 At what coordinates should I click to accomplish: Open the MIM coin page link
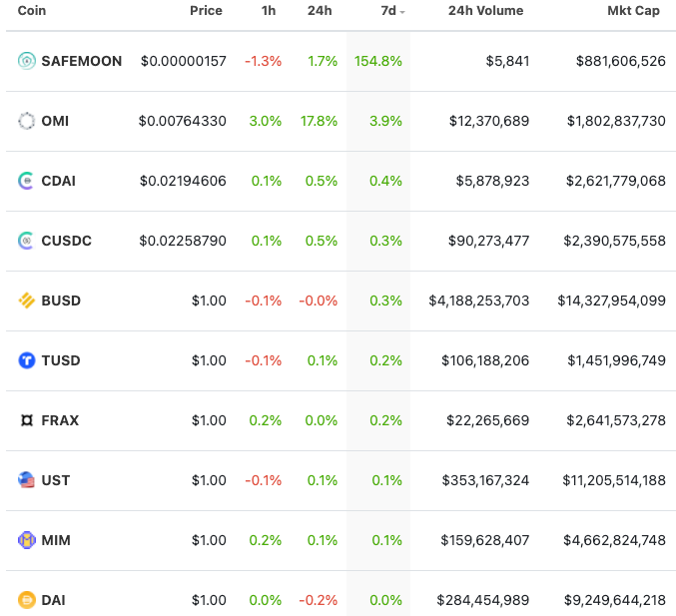(x=56, y=540)
